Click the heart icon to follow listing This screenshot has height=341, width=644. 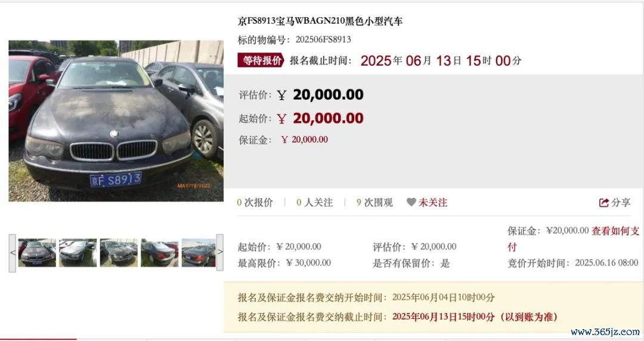[x=411, y=202]
